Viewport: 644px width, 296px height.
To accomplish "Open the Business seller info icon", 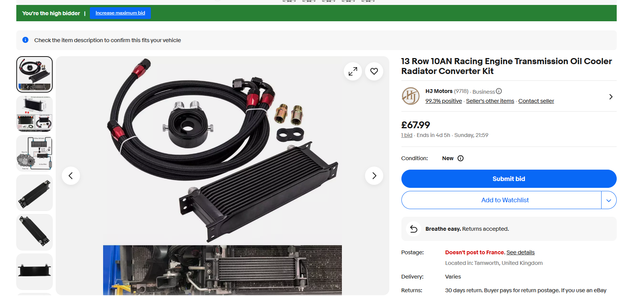I will coord(499,91).
